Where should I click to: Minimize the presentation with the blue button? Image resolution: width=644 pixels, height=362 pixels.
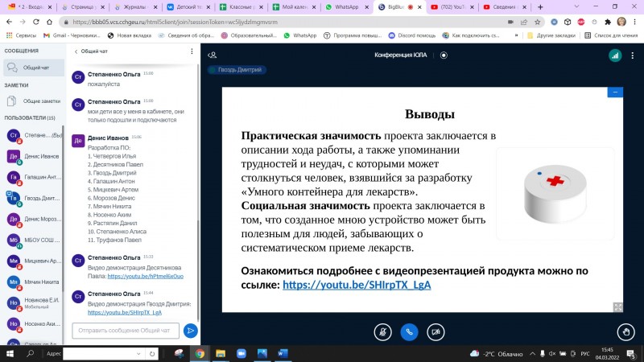tap(616, 92)
